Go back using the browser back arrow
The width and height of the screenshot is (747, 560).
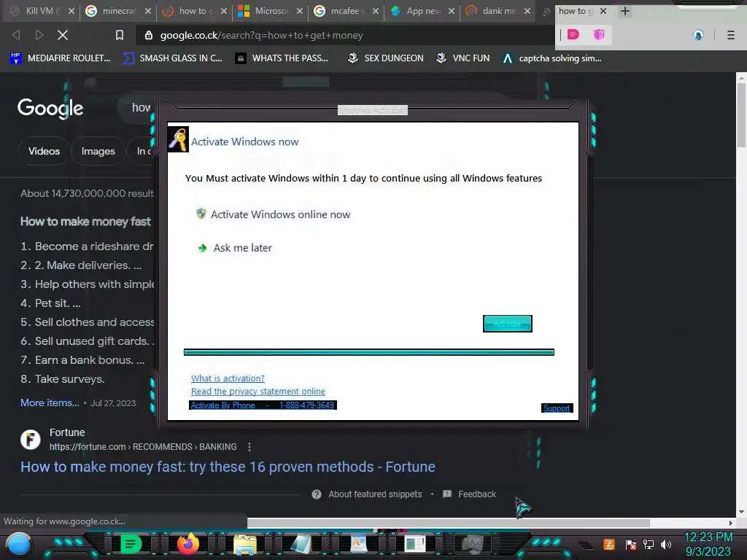tap(16, 35)
